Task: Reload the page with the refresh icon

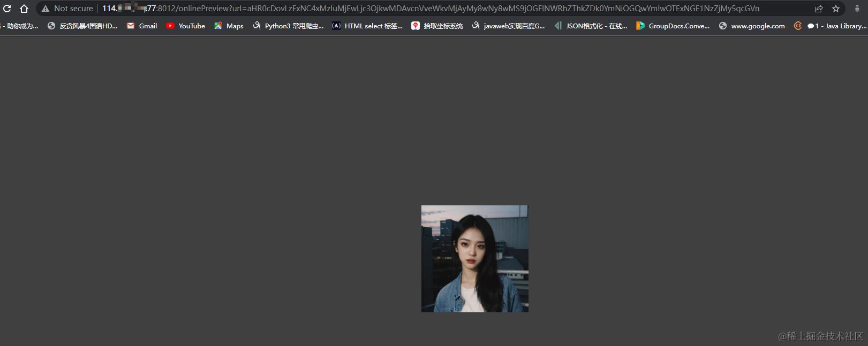Action: pyautogui.click(x=7, y=9)
